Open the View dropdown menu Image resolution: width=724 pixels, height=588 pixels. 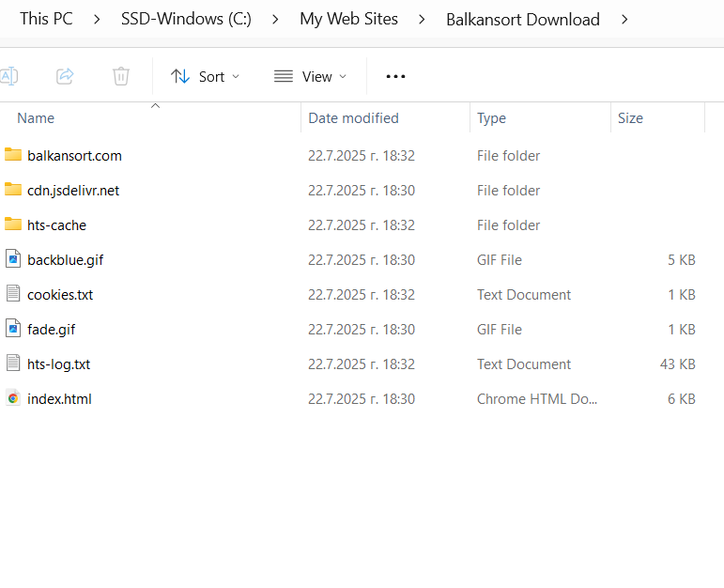point(310,76)
